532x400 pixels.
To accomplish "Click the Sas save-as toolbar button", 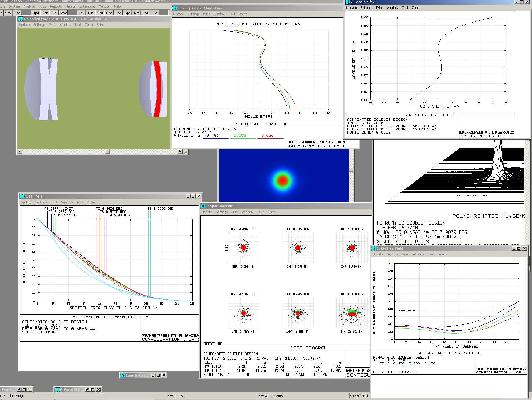I will pyautogui.click(x=18, y=13).
